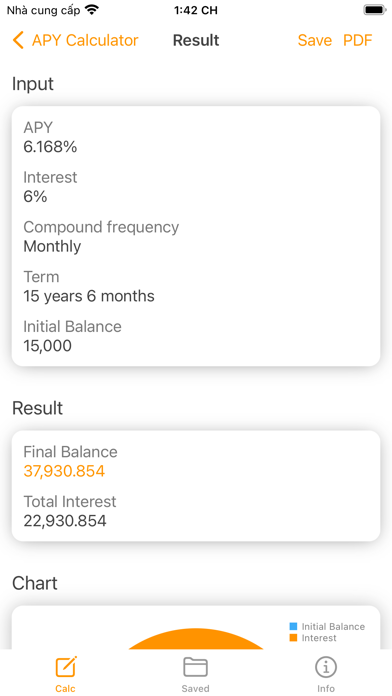Switch to the Info tab label

tap(326, 688)
